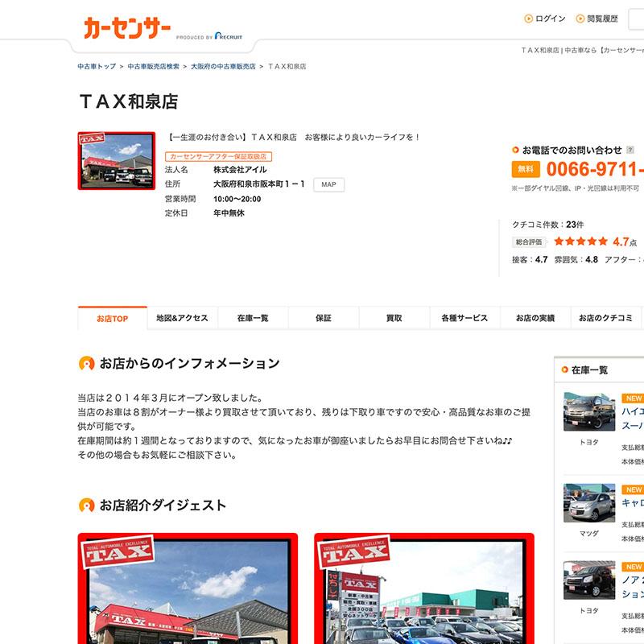Go to 中古車販売店検索 breadcrumb
Screen dimensions: 644x644
[153, 66]
